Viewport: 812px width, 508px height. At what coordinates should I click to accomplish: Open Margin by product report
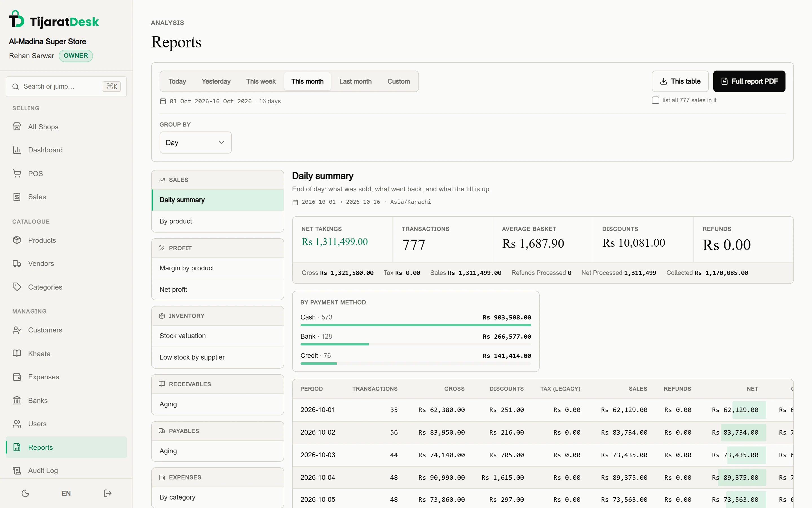pyautogui.click(x=218, y=268)
